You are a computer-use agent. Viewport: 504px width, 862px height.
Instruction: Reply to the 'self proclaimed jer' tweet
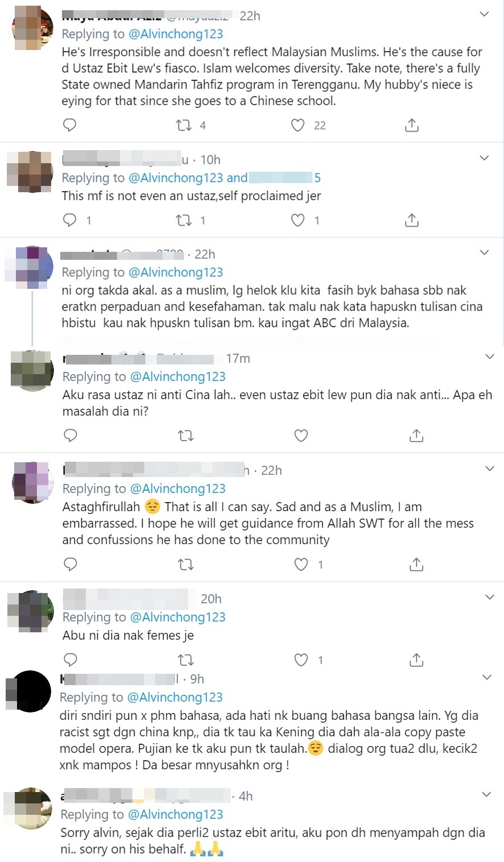(x=69, y=219)
